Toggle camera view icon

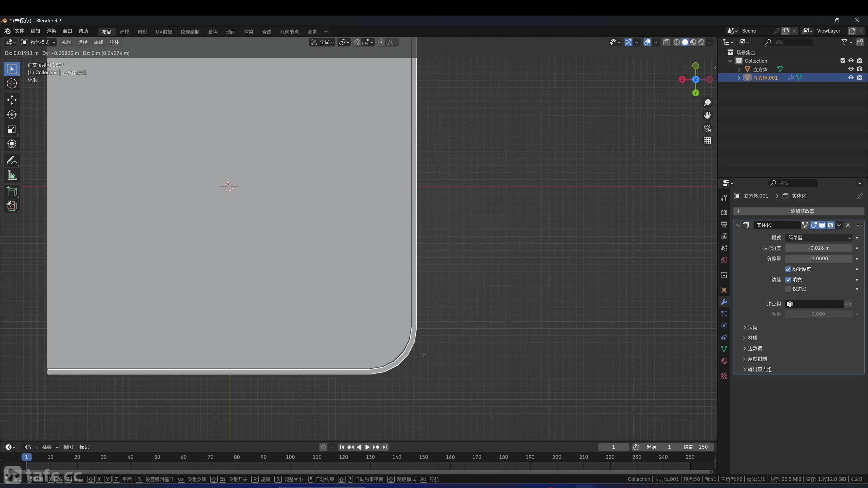point(707,128)
